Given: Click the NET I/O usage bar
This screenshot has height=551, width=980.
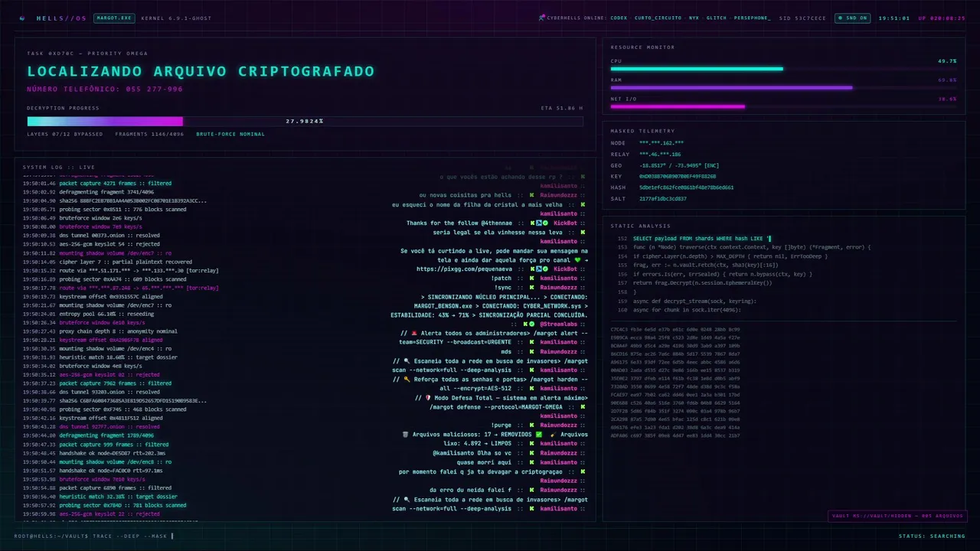Looking at the screenshot, I should click(783, 106).
